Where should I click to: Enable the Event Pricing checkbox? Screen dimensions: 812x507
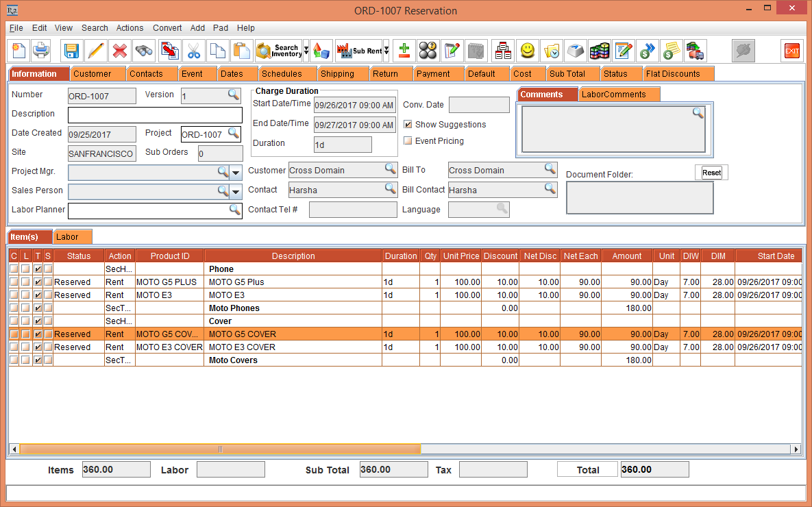pos(408,141)
